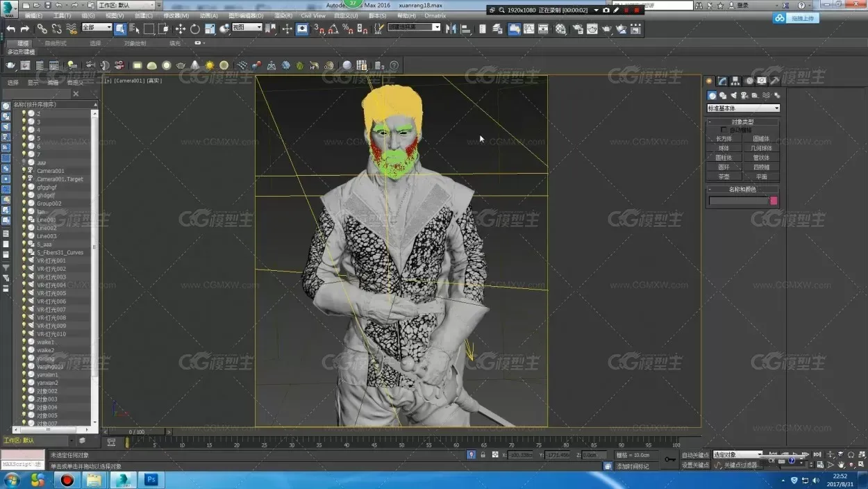Click the 茶壶 button
The height and width of the screenshot is (489, 868).
[724, 176]
